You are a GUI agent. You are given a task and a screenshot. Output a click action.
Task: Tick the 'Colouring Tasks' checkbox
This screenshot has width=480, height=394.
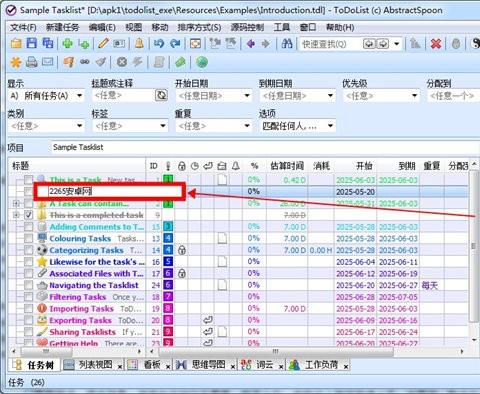pyautogui.click(x=29, y=238)
